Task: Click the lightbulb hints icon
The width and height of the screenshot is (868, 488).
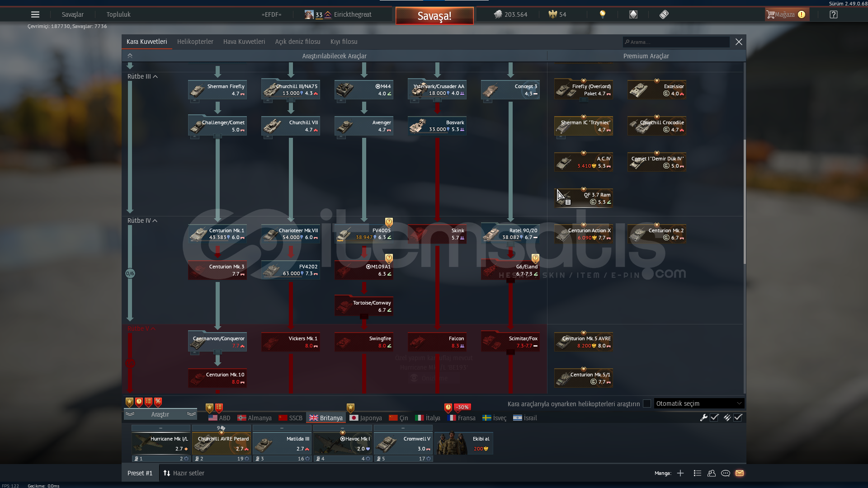Action: 602,14
